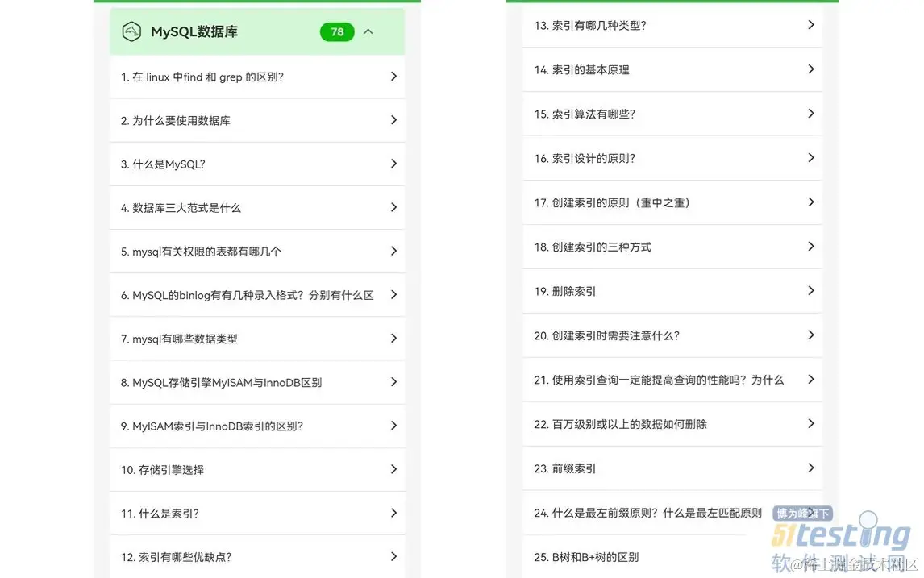Open chevron for "前缀索引"
This screenshot has width=924, height=578.
point(811,468)
